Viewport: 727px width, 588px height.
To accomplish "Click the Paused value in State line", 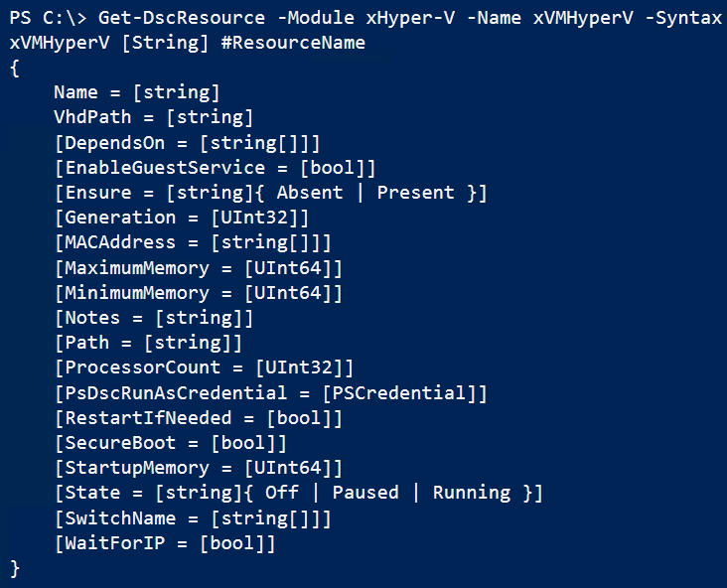I will click(365, 493).
